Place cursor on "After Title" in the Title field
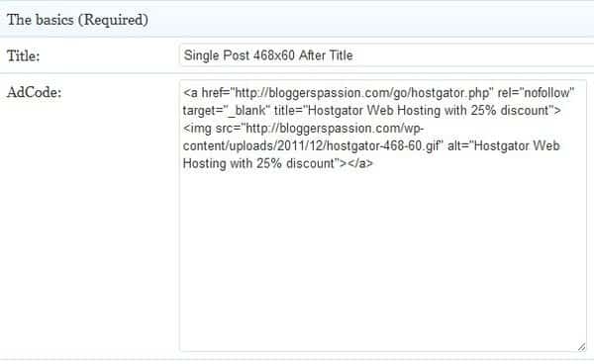Screen dimensions: 594x364 pos(326,55)
